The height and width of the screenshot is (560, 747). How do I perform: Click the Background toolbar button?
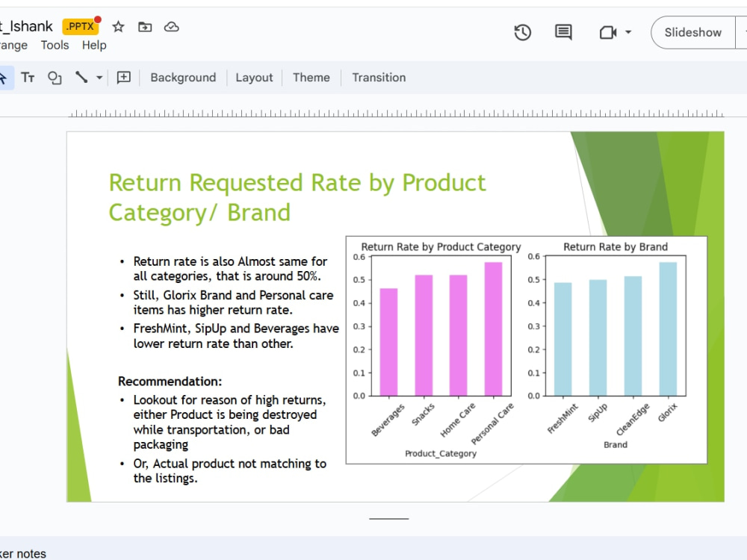tap(183, 78)
